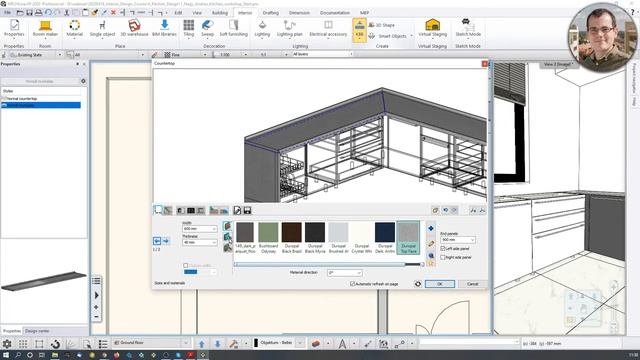This screenshot has width=640, height=360.
Task: Click the text A tool in bottom toolbar
Action: point(342,344)
